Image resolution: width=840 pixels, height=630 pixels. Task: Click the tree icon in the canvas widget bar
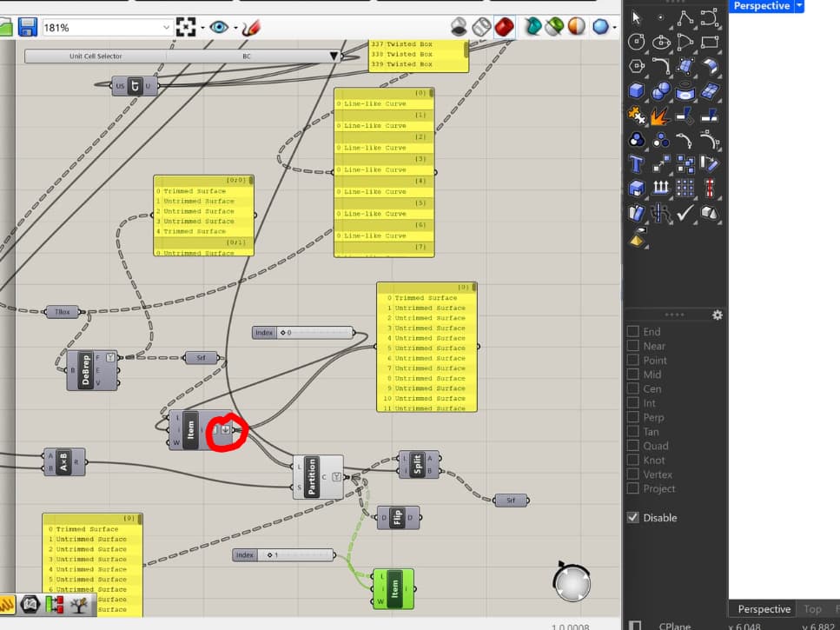pos(79,606)
